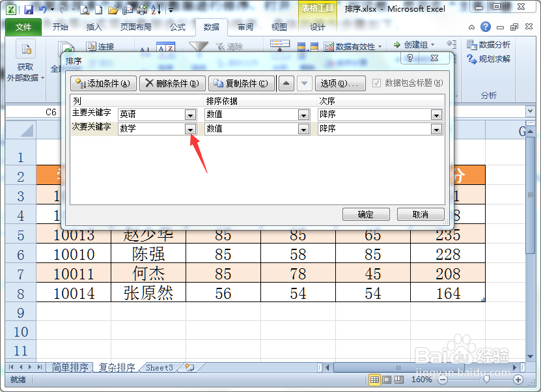
Task: Click the 删除条件 button
Action: (172, 83)
